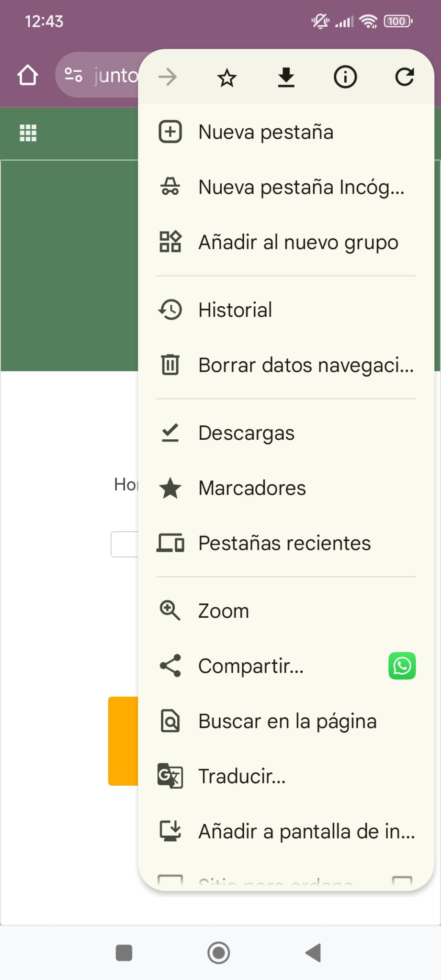The width and height of the screenshot is (441, 980).
Task: Open Nueva pestaña
Action: coord(266,132)
